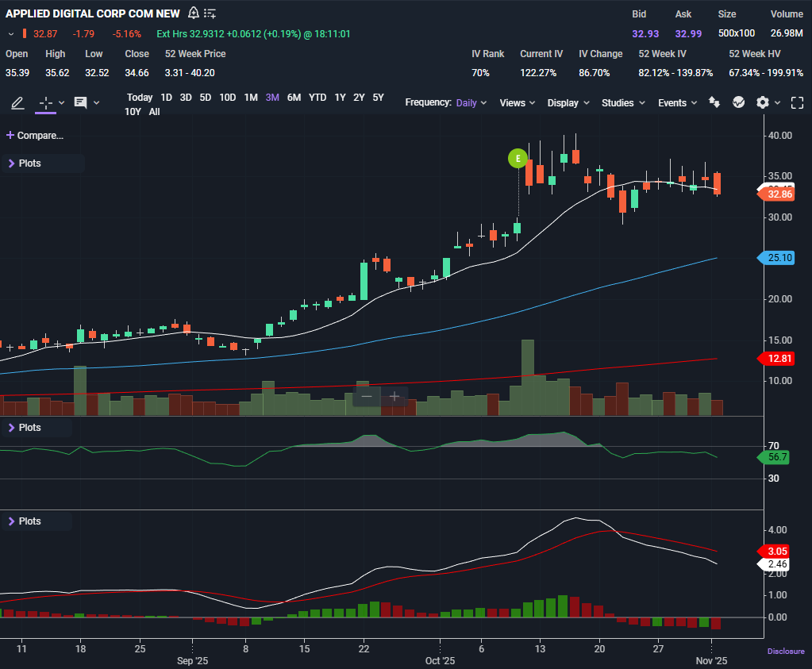Toggle fullscreen chart mode
The height and width of the screenshot is (669, 812).
tap(798, 103)
